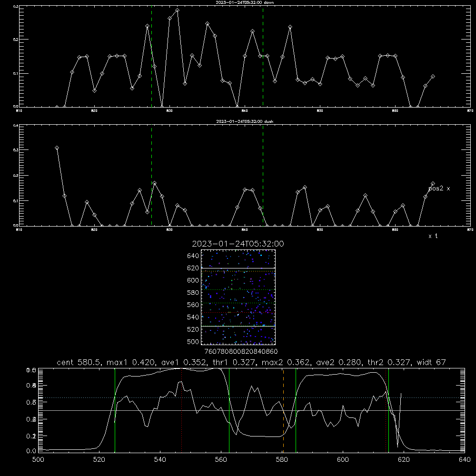The image size is (476, 476).
Task: Click the 640 y-axis label beside the spectrogram
Action: pyautogui.click(x=193, y=256)
